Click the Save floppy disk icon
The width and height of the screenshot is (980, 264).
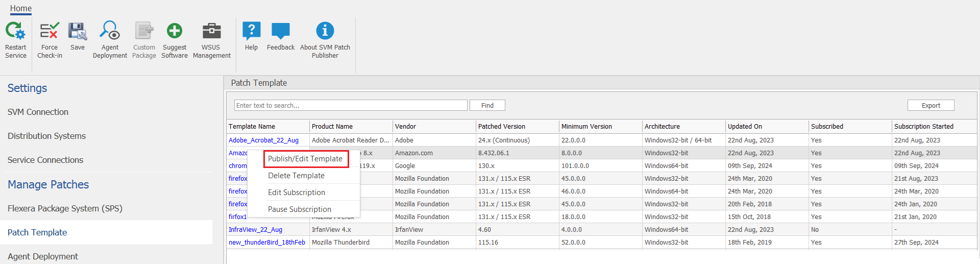[78, 31]
